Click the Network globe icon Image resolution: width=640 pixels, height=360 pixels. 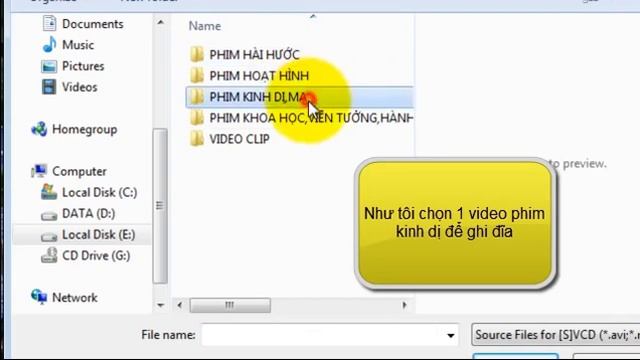(39, 297)
